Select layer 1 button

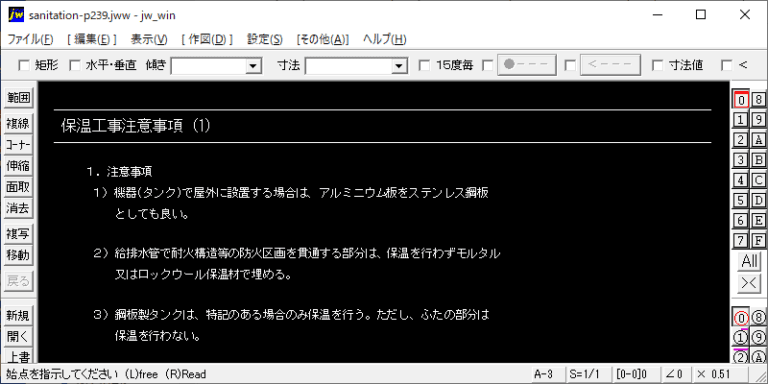pos(741,120)
